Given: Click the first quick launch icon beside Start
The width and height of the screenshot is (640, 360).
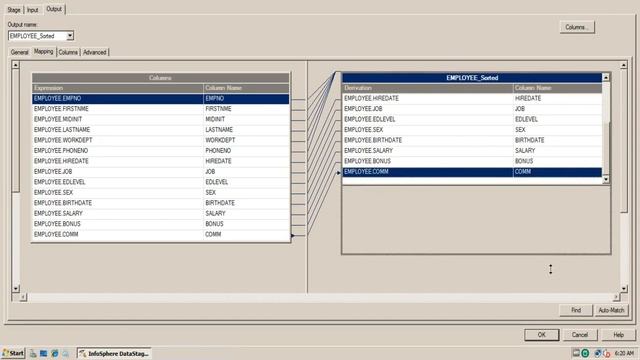Looking at the screenshot, I should [x=33, y=353].
